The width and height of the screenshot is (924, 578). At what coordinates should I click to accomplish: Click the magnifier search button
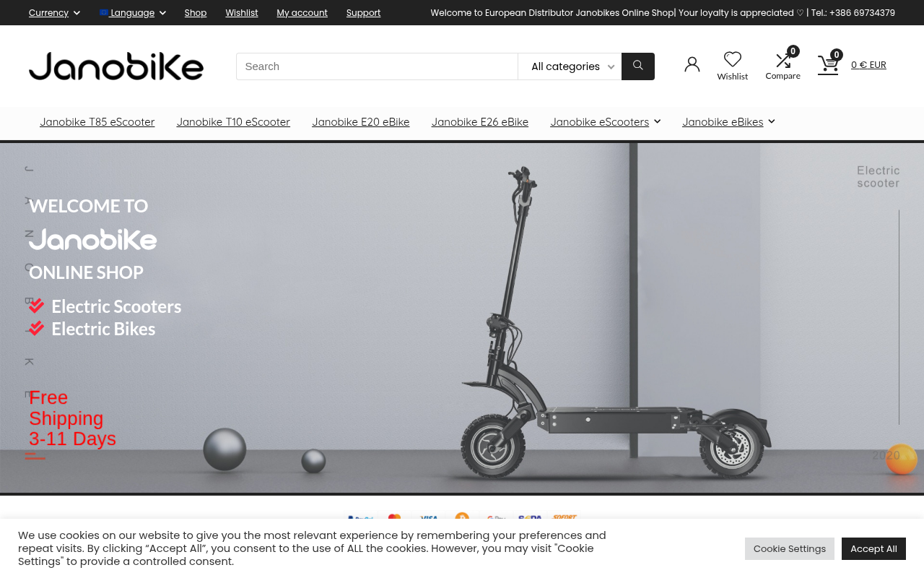[x=638, y=66]
